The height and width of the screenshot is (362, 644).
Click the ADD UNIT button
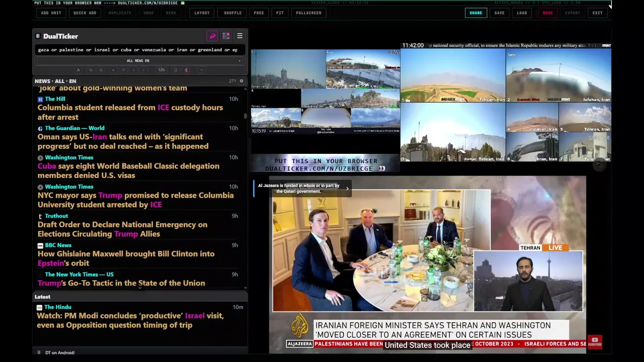coord(51,13)
